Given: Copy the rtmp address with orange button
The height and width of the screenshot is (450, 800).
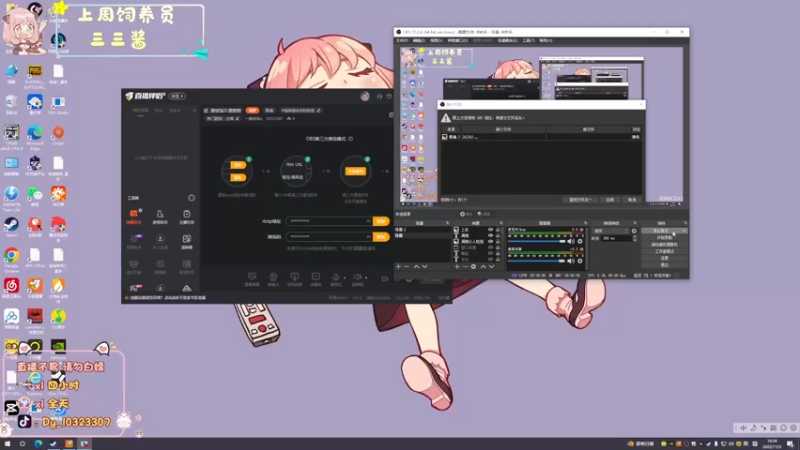Looking at the screenshot, I should click(x=381, y=221).
